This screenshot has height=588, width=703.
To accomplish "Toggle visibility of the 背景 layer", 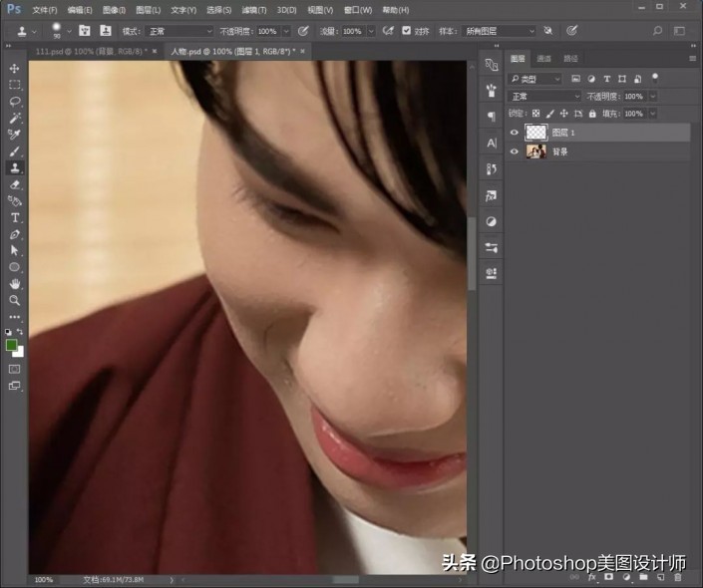I will pyautogui.click(x=515, y=151).
